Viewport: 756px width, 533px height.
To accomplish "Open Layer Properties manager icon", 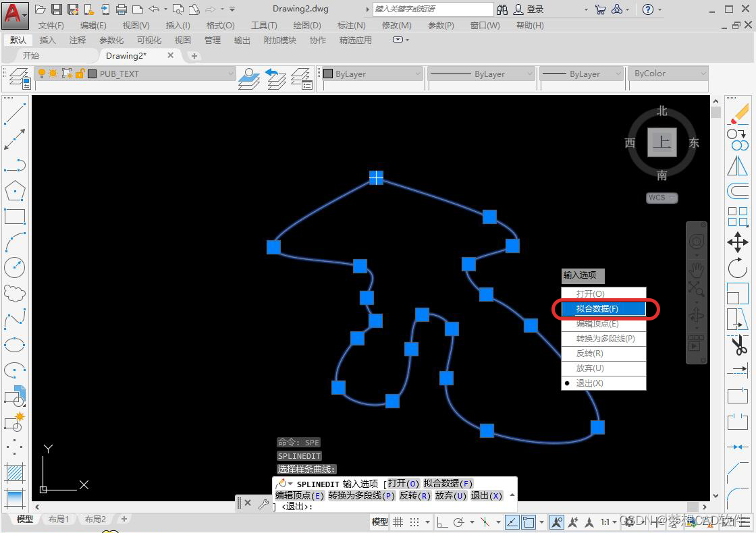I will [x=18, y=78].
